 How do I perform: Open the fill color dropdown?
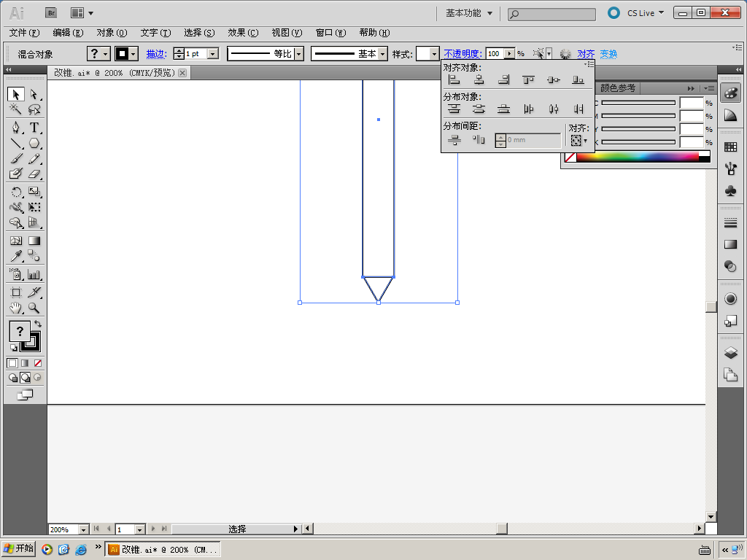(x=105, y=54)
